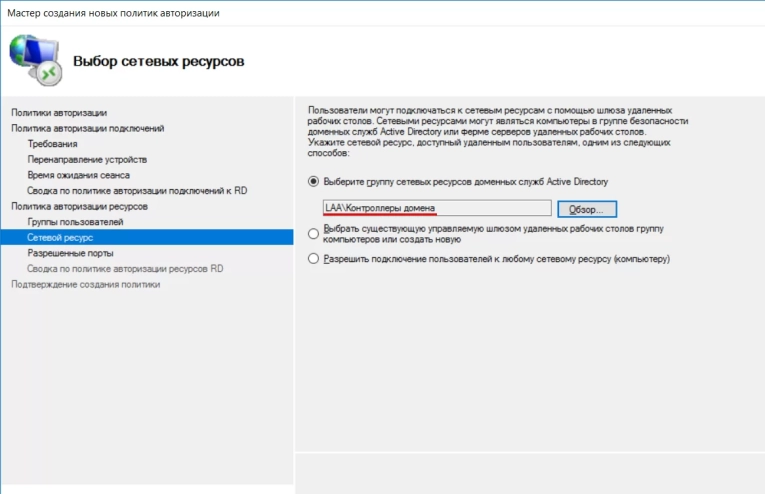The image size is (765, 494).
Task: Click the Выбор сетевых ресурсов page heading
Action: (x=159, y=61)
